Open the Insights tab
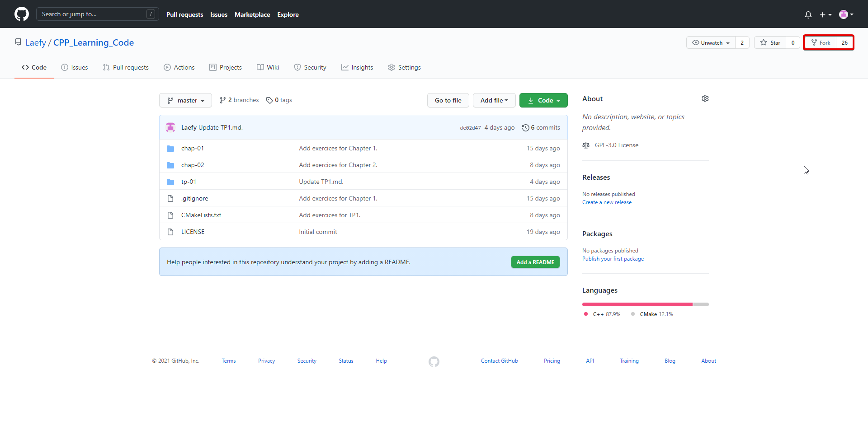This screenshot has height=425, width=868. [357, 67]
